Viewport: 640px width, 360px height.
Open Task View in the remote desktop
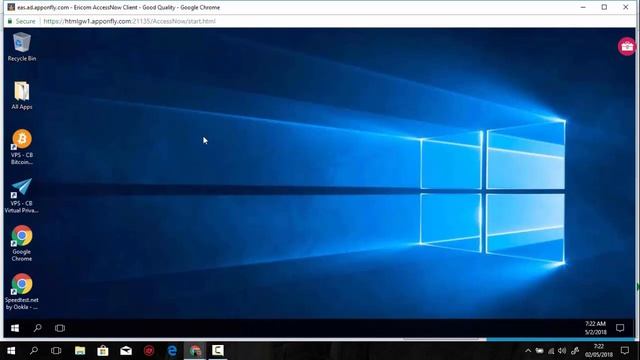(x=60, y=328)
